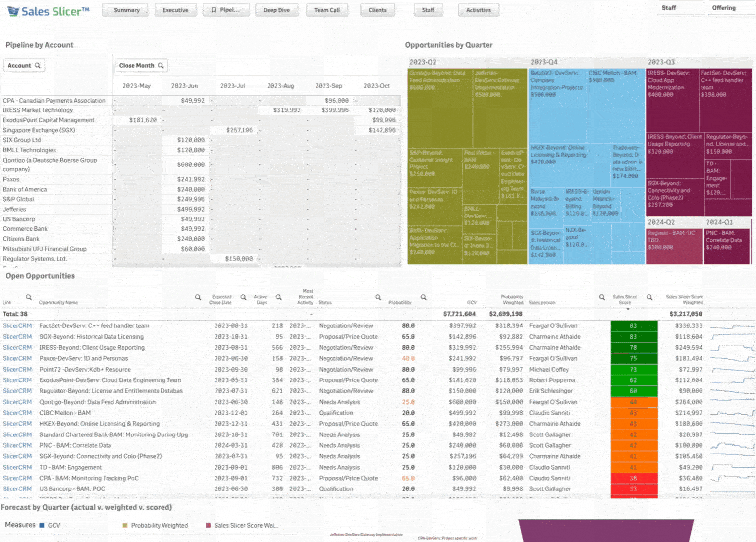Click the 2023-Q2 treemap header

click(467, 62)
